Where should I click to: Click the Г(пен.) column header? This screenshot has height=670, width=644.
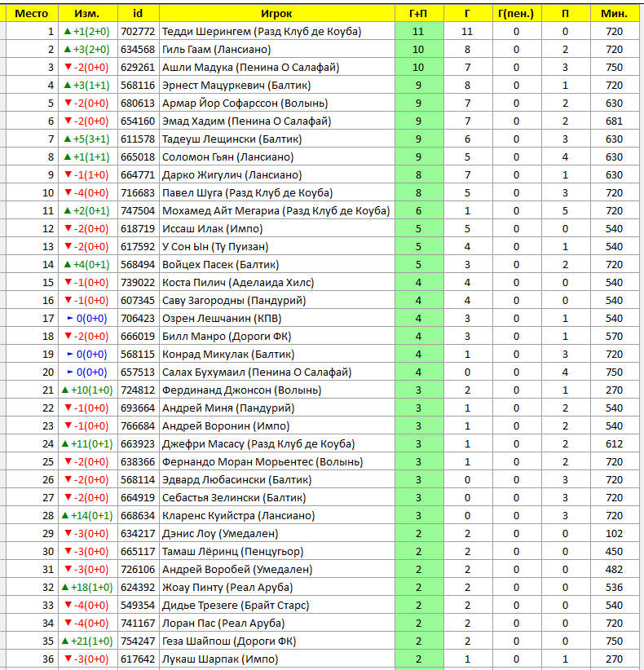[x=516, y=13]
